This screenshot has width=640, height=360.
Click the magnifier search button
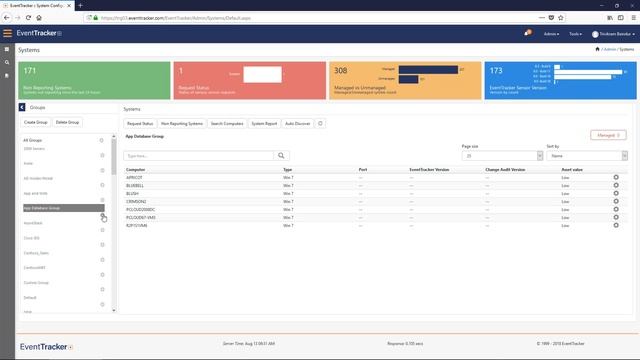[x=281, y=156]
